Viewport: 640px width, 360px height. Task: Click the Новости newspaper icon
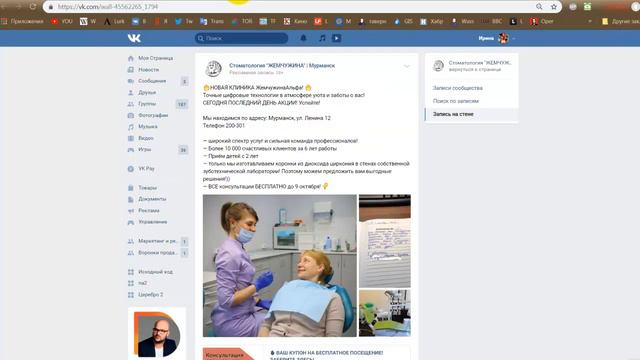pos(131,70)
